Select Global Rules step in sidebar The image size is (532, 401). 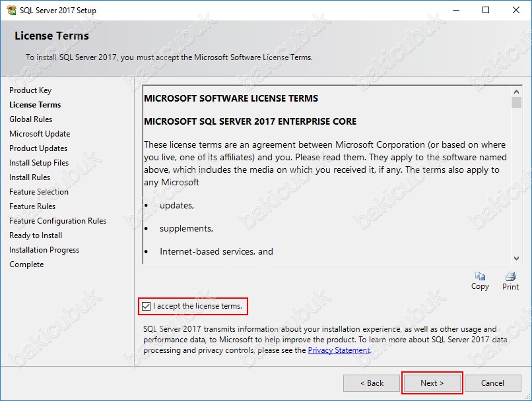tap(30, 119)
